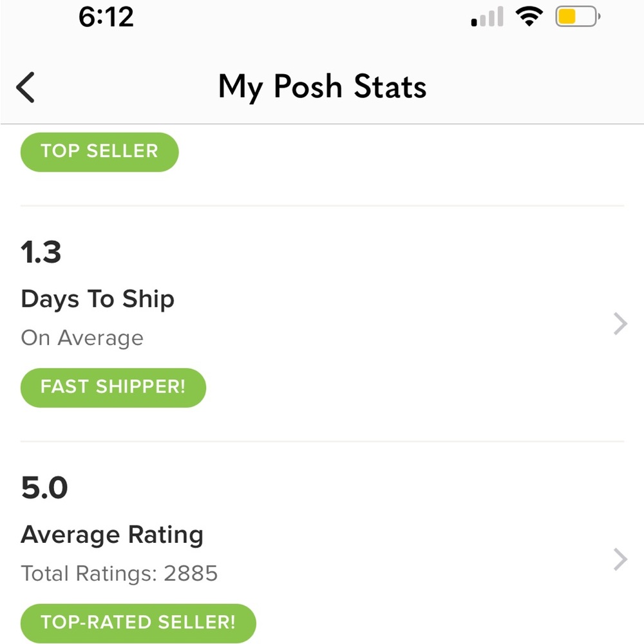Tap the My Posh Stats title
Viewport: 644px width, 644px height.
click(x=323, y=87)
